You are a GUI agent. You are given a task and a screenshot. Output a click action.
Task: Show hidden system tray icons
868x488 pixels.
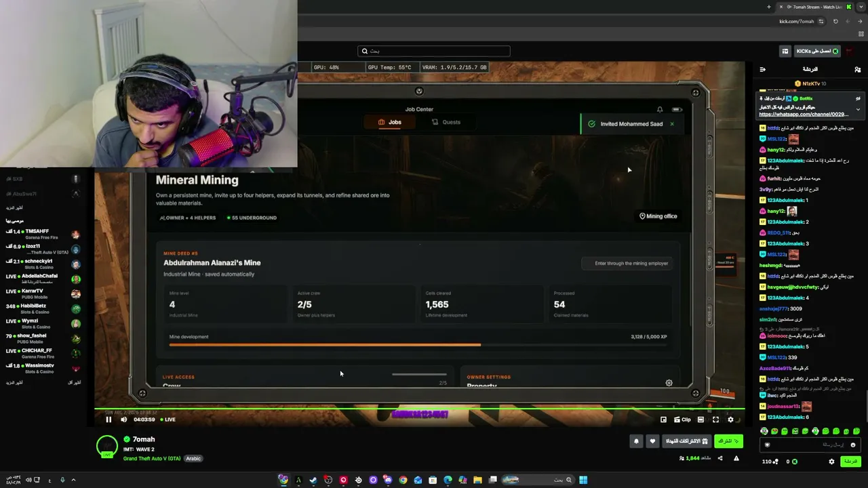point(73,480)
